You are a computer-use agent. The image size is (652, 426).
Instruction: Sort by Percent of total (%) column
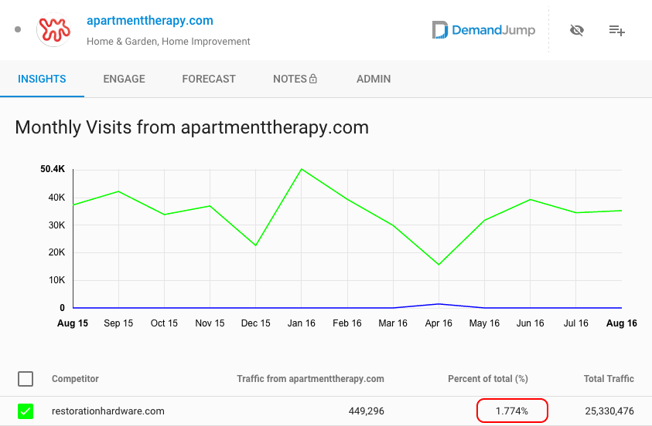488,379
